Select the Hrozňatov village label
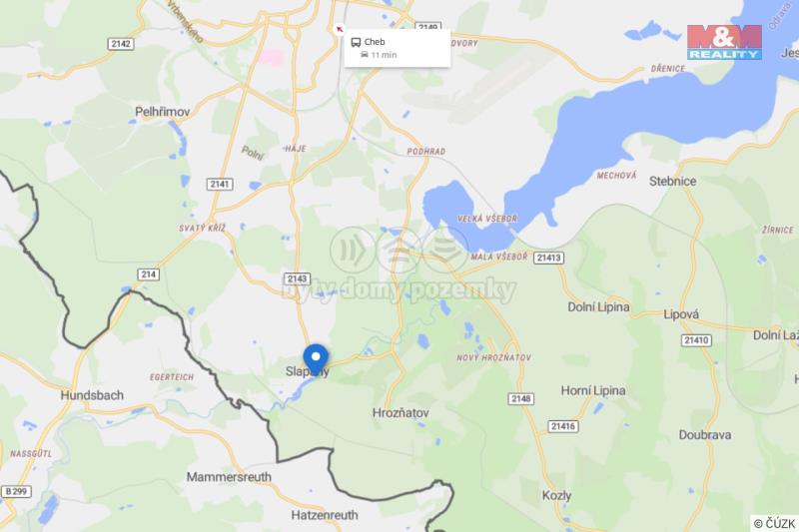The image size is (799, 532). (x=400, y=413)
